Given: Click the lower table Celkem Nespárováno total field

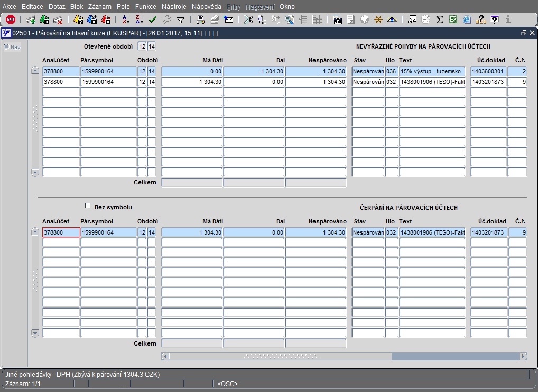Looking at the screenshot, I should [x=316, y=343].
